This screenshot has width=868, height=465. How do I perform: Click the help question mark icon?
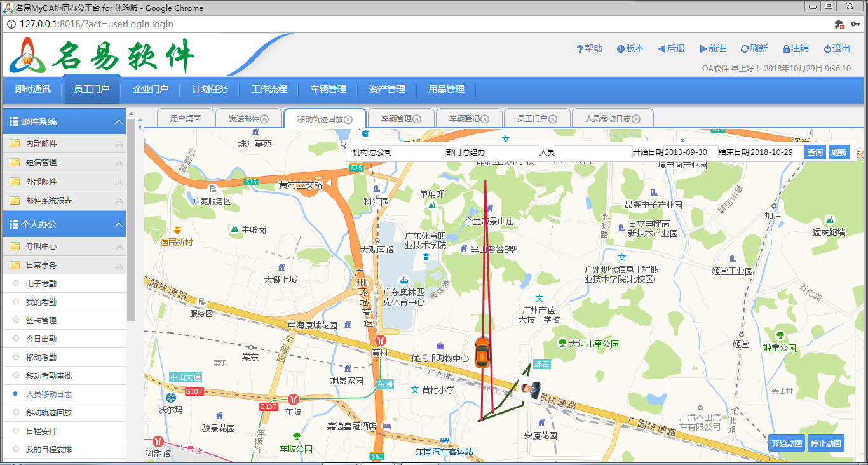580,49
